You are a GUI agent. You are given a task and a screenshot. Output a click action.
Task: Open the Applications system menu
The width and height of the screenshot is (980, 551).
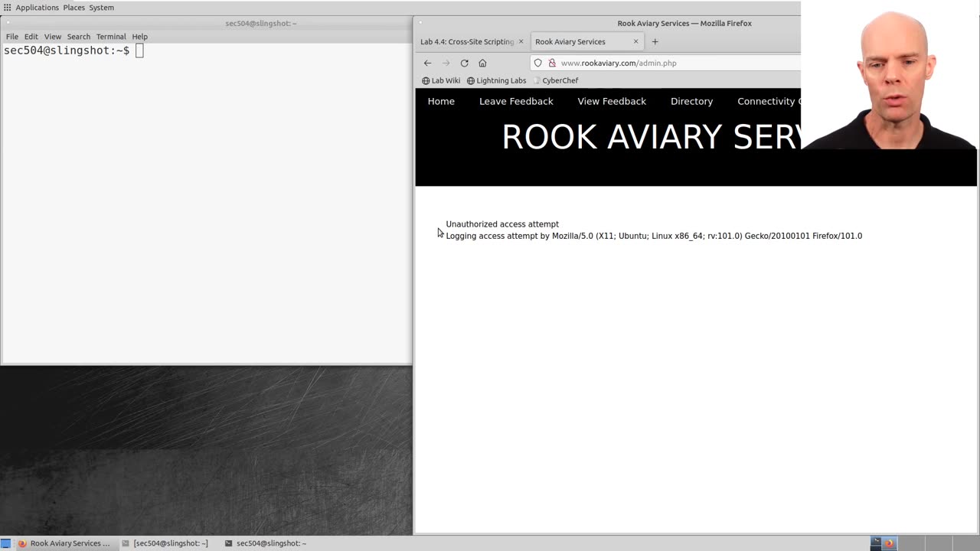37,8
